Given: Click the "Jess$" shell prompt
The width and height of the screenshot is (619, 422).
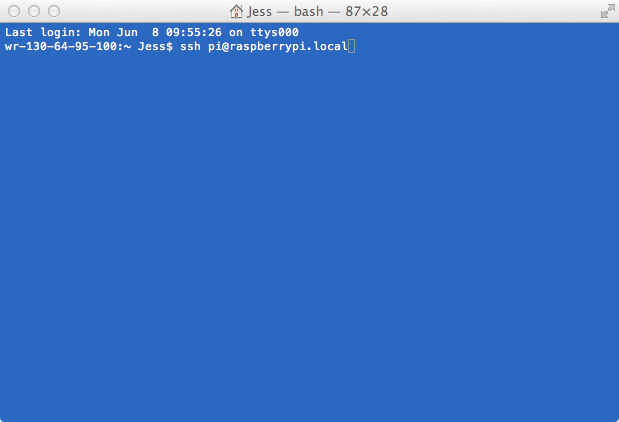Looking at the screenshot, I should [155, 47].
